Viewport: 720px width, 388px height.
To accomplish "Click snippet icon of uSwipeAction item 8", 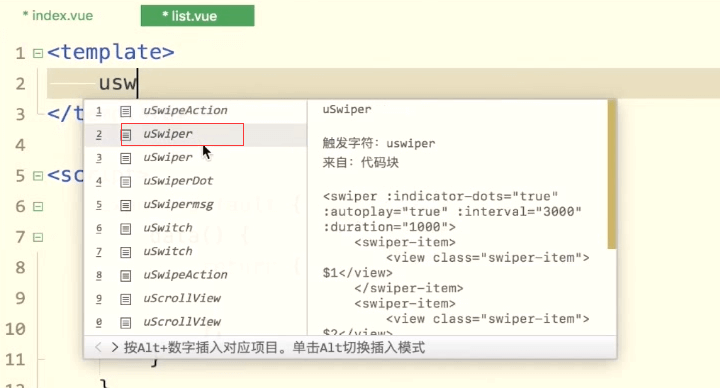I will pos(125,276).
